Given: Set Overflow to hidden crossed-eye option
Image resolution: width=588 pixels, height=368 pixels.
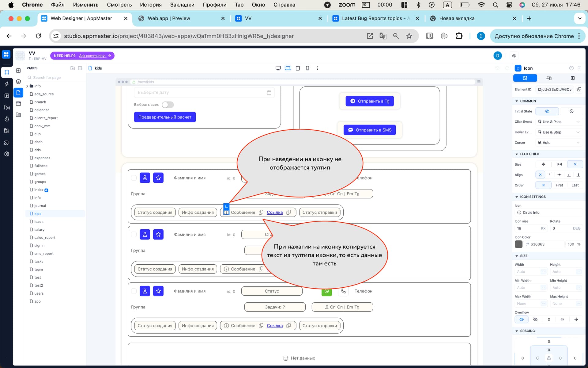Looking at the screenshot, I should point(535,319).
